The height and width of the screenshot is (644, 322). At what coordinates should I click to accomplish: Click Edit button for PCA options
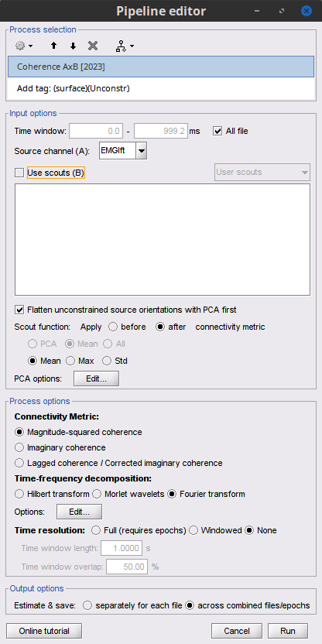(96, 379)
